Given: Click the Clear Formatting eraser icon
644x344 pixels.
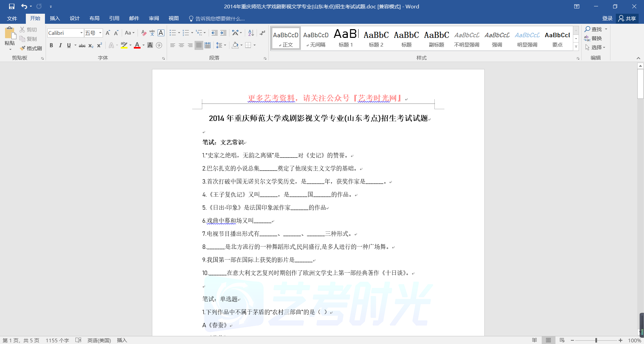Looking at the screenshot, I should pos(144,33).
